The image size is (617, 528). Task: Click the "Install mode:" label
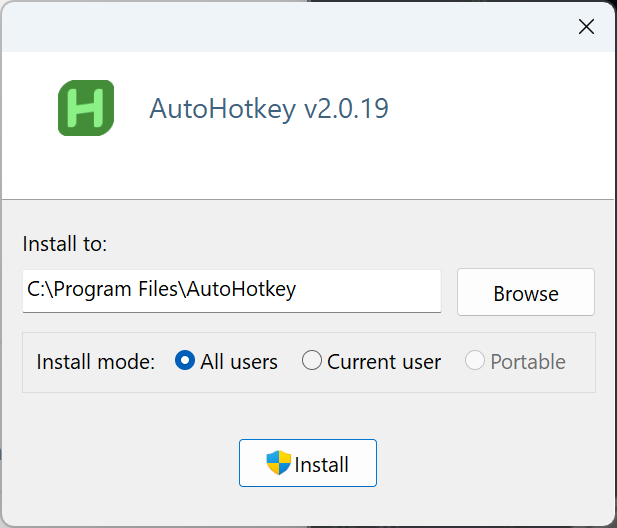tap(96, 362)
